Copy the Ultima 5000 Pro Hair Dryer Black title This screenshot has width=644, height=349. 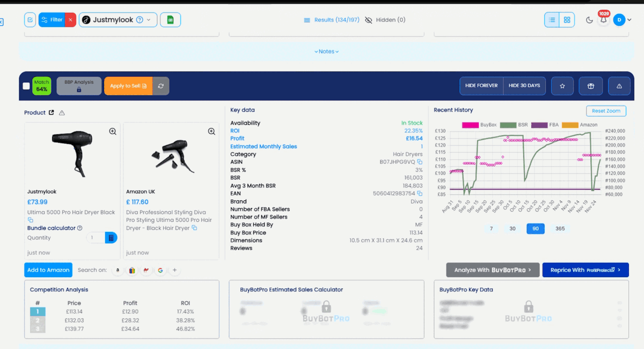(31, 220)
